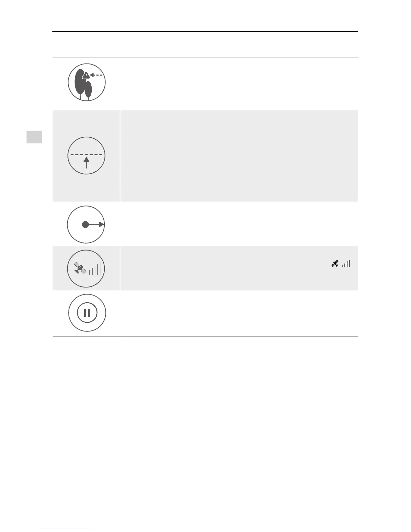The height and width of the screenshot is (532, 411).
Task: Click the white cell beside the dot-arrow icon
Action: [x=238, y=224]
